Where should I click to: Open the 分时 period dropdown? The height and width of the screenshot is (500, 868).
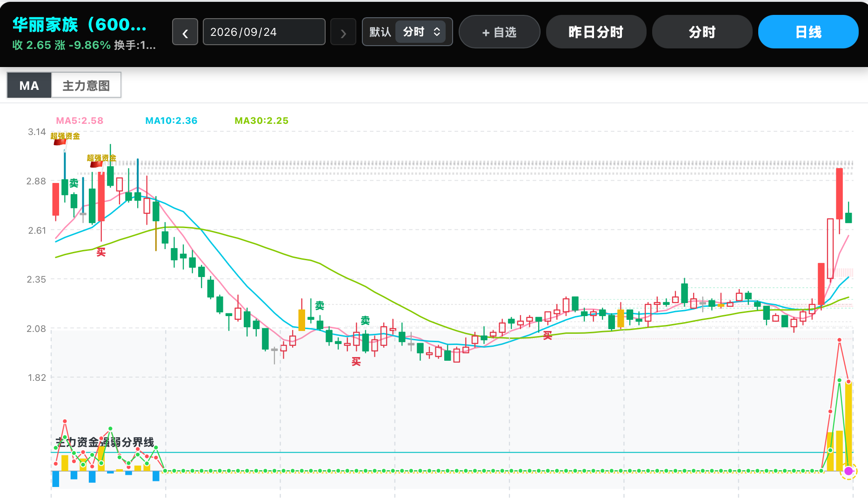pyautogui.click(x=421, y=32)
